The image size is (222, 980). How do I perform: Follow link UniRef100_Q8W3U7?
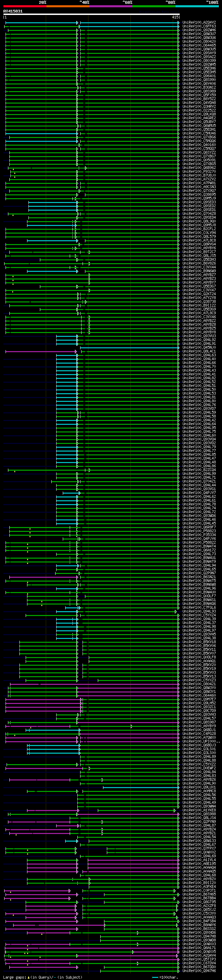[x=199, y=34]
